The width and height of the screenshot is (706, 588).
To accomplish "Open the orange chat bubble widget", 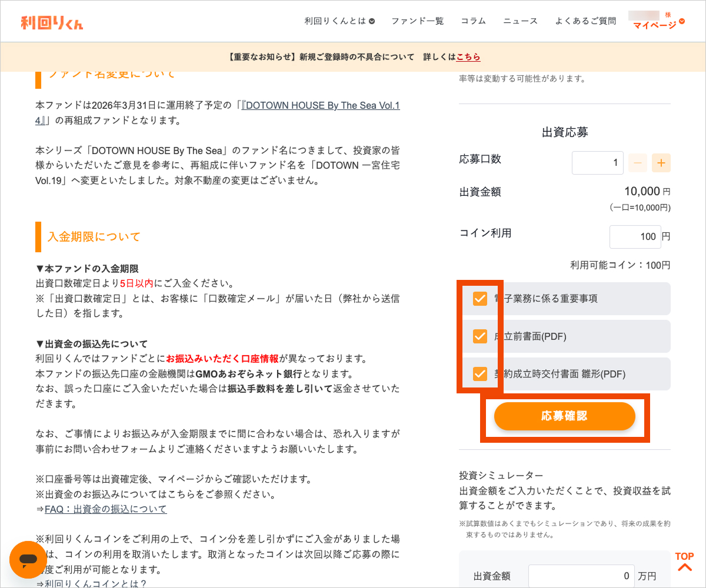I will 28,559.
